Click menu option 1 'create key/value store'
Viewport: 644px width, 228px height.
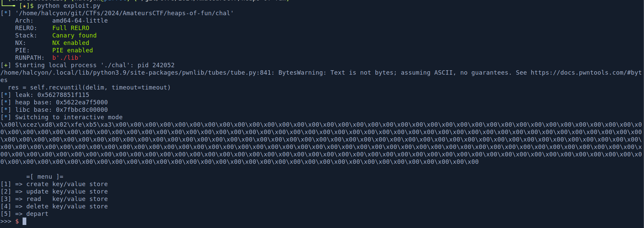(x=67, y=184)
